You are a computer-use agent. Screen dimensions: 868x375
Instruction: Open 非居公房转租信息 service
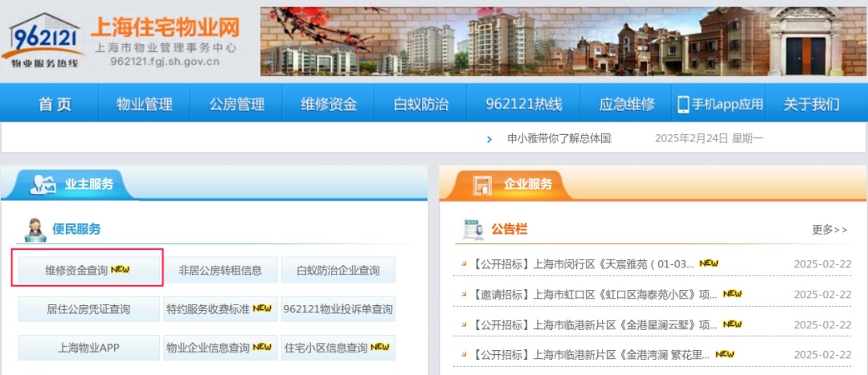tap(220, 270)
